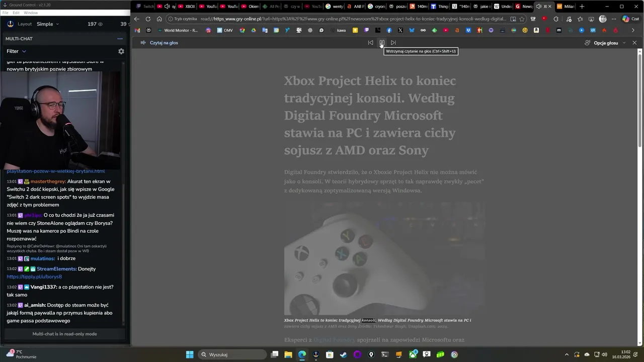The image size is (644, 362).
Task: Add this page to favorites star
Action: [522, 19]
